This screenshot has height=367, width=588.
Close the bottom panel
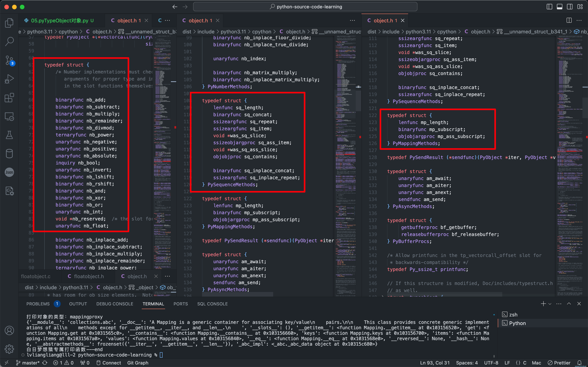point(579,304)
